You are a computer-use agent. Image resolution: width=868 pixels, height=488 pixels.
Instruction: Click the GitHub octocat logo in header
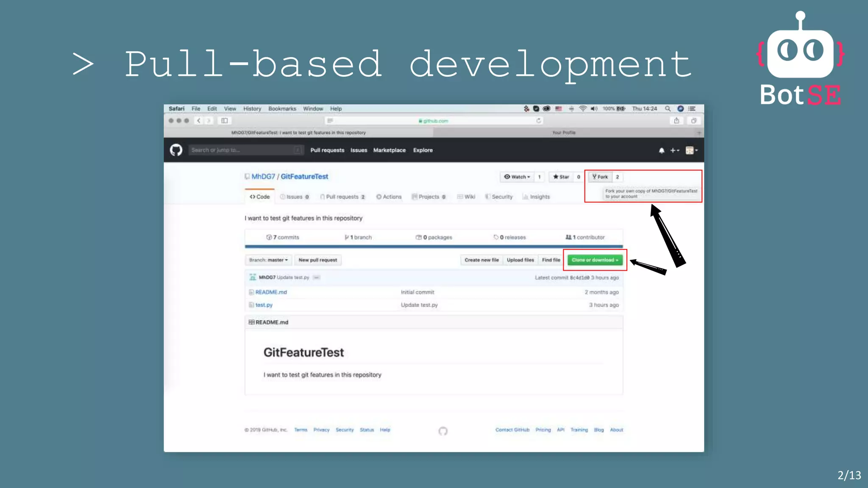176,150
